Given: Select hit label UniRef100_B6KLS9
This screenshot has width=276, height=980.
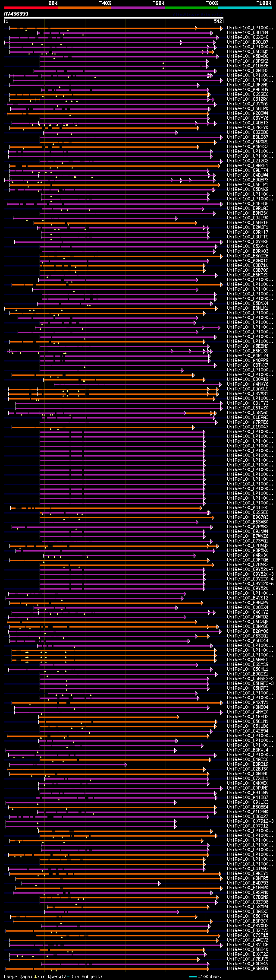Looking at the screenshot, I should 248,351.
